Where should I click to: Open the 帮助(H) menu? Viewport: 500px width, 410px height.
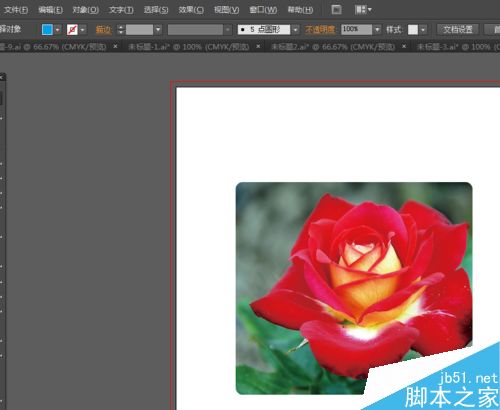pyautogui.click(x=300, y=10)
